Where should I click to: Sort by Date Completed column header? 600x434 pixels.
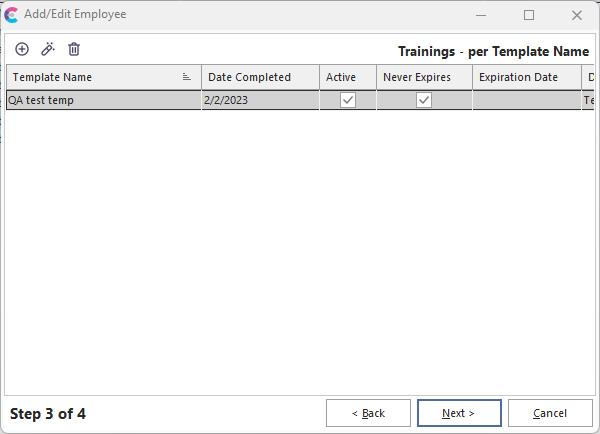tap(259, 77)
